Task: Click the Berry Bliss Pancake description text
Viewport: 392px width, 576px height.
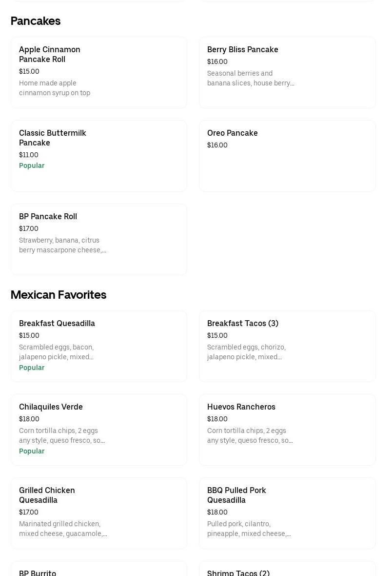Action: point(251,78)
